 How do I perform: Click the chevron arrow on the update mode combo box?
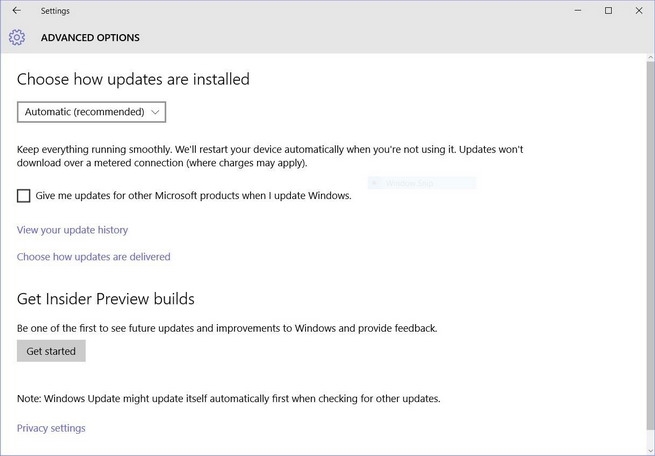tap(156, 112)
